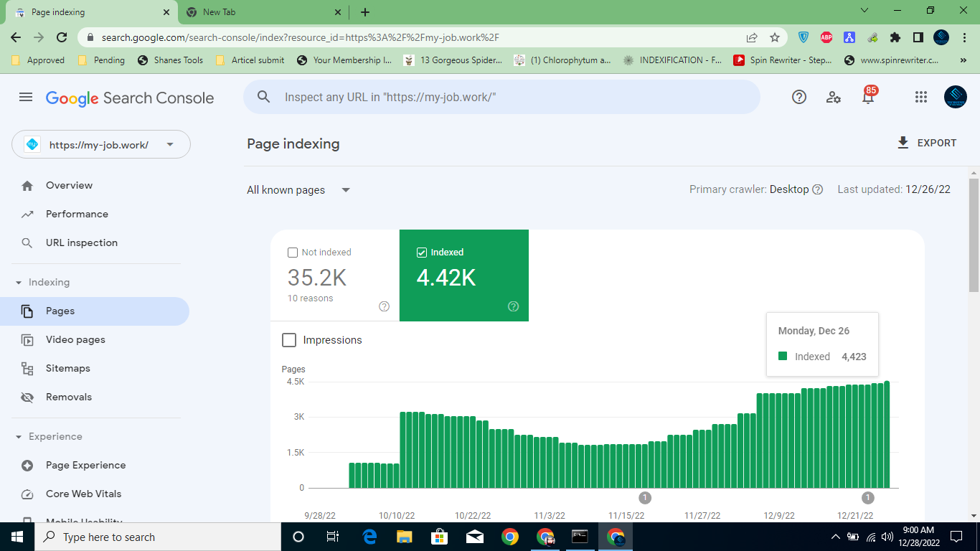
Task: Uncheck the Indexed checkbox
Action: tap(422, 253)
